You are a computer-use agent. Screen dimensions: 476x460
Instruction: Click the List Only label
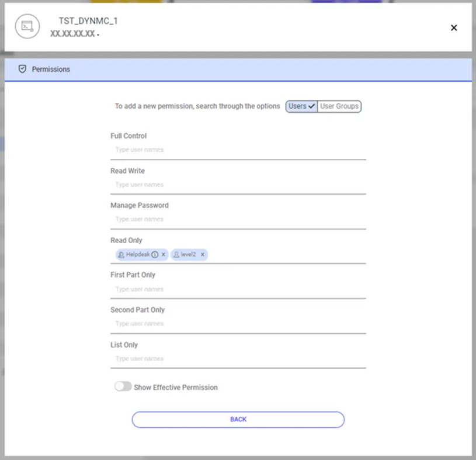124,345
